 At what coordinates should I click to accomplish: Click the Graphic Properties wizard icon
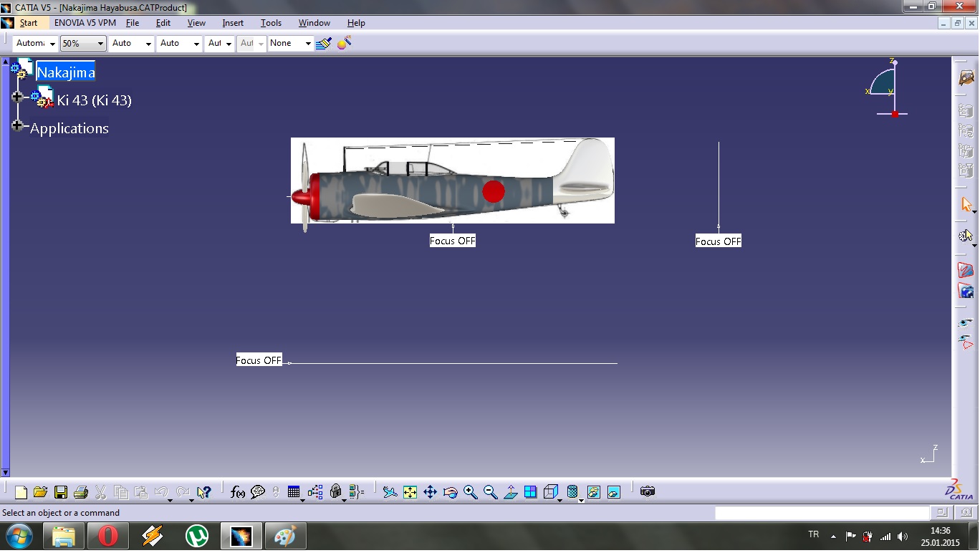click(344, 43)
